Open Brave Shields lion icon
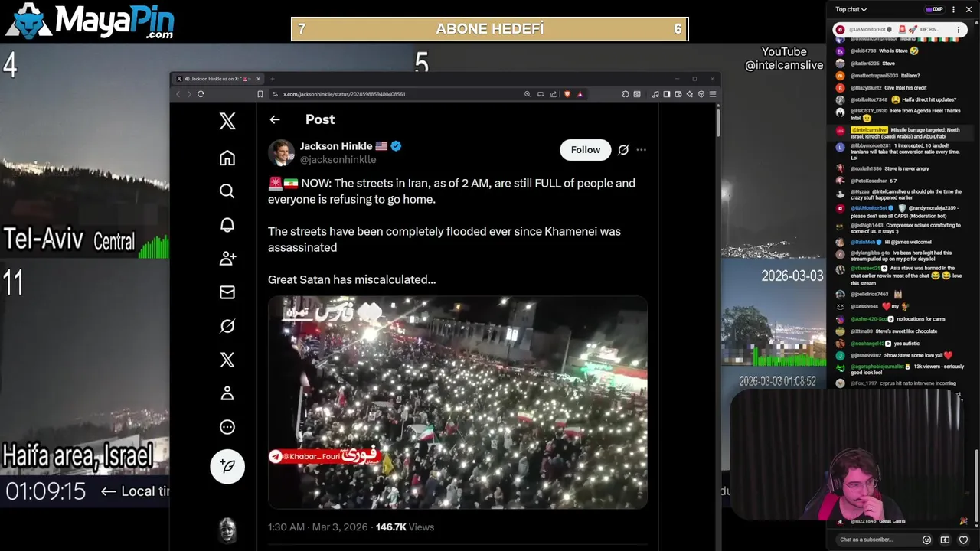Viewport: 980px width, 551px height. (x=567, y=94)
